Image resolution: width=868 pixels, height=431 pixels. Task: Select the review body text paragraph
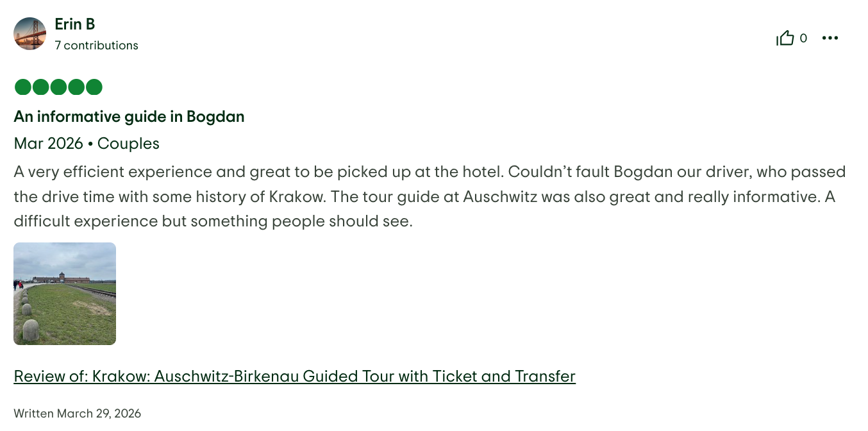tap(430, 196)
